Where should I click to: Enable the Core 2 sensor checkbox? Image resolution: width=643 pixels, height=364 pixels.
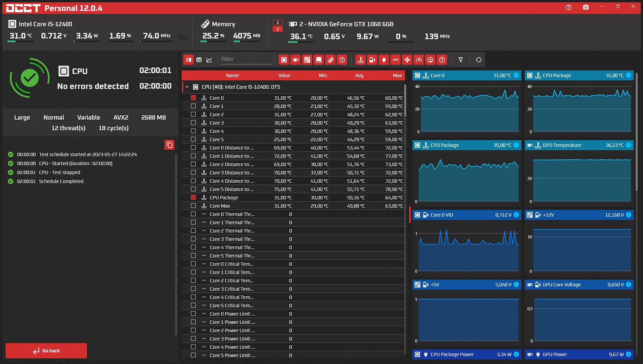pos(193,115)
